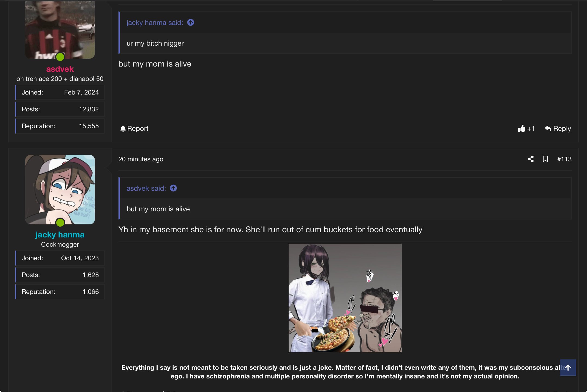This screenshot has height=392, width=587.
Task: Click the scroll-to-top arrow button
Action: 568,368
